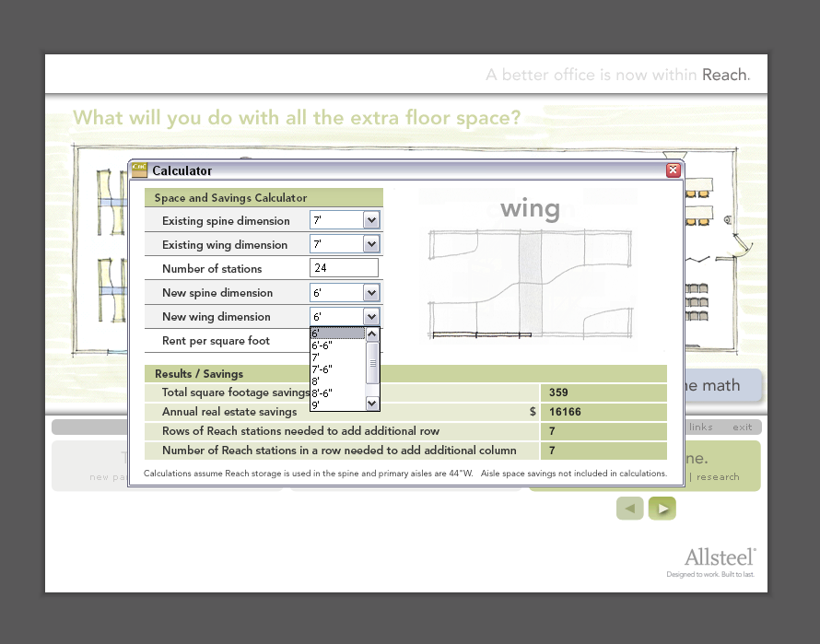Click the Number of stations field

(x=344, y=268)
